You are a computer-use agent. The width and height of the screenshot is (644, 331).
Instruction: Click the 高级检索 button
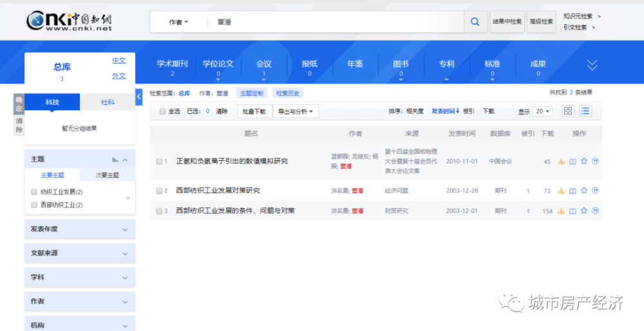(x=541, y=22)
